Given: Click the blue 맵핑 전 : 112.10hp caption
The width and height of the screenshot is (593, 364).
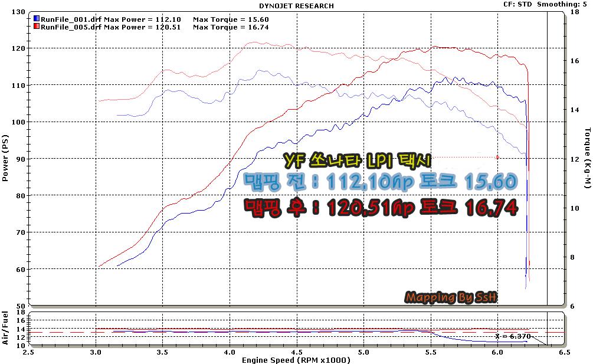Looking at the screenshot, I should [380, 181].
